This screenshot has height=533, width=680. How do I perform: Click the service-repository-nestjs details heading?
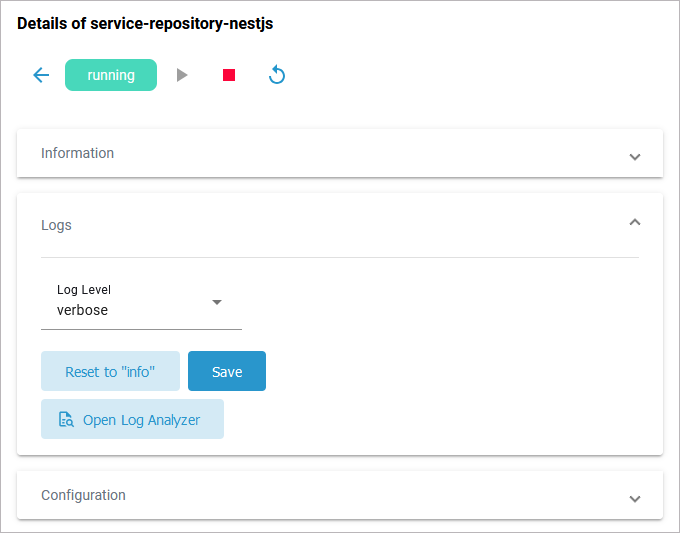145,24
